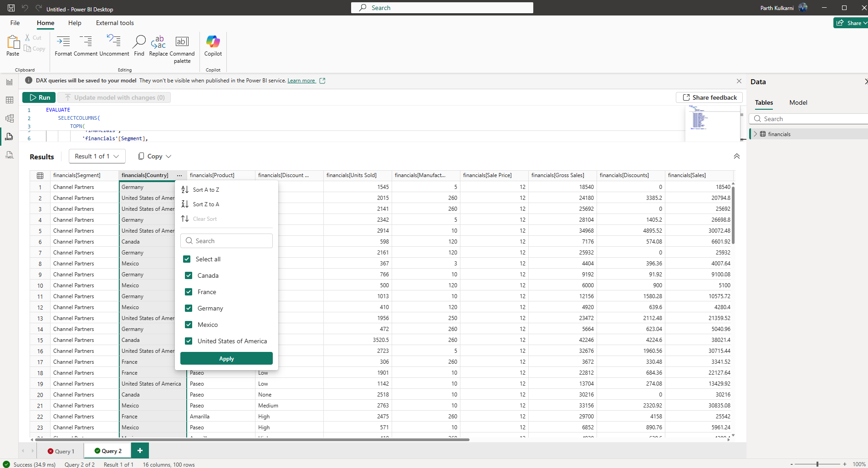868x468 pixels.
Task: Open Find in the editor
Action: [x=139, y=46]
